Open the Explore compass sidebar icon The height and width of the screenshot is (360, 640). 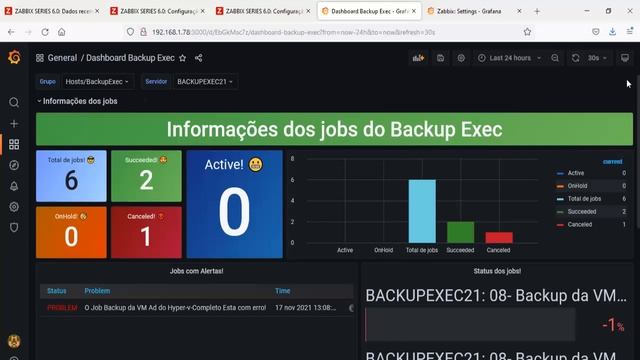[14, 165]
